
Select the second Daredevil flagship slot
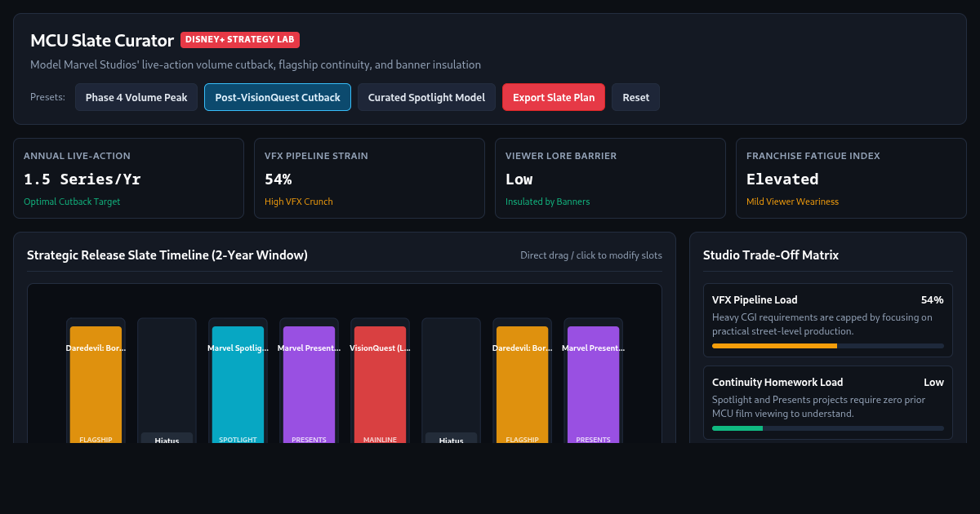point(522,384)
